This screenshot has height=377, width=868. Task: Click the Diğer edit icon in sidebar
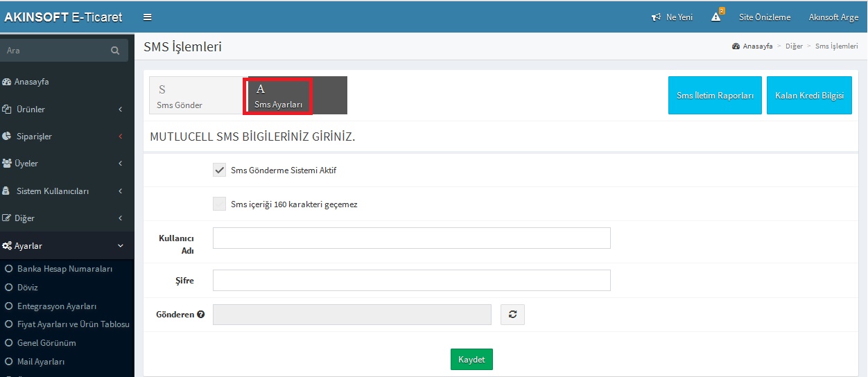point(7,218)
